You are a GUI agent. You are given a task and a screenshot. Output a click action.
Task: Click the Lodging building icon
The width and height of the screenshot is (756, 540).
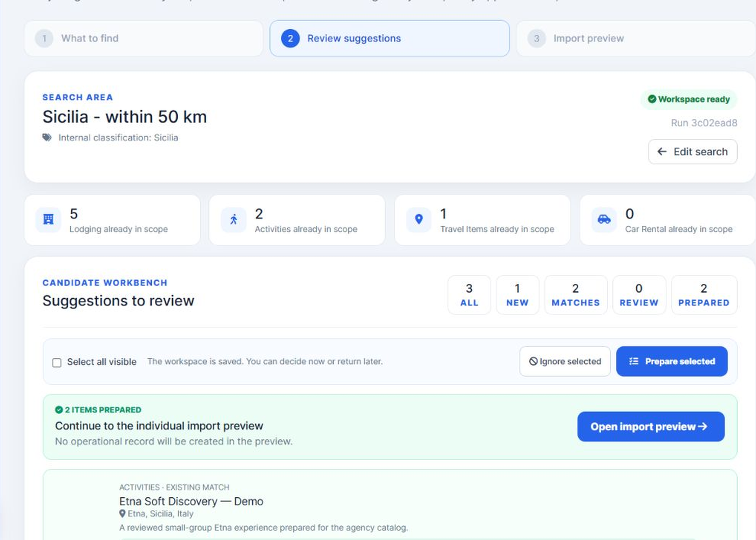tap(48, 219)
